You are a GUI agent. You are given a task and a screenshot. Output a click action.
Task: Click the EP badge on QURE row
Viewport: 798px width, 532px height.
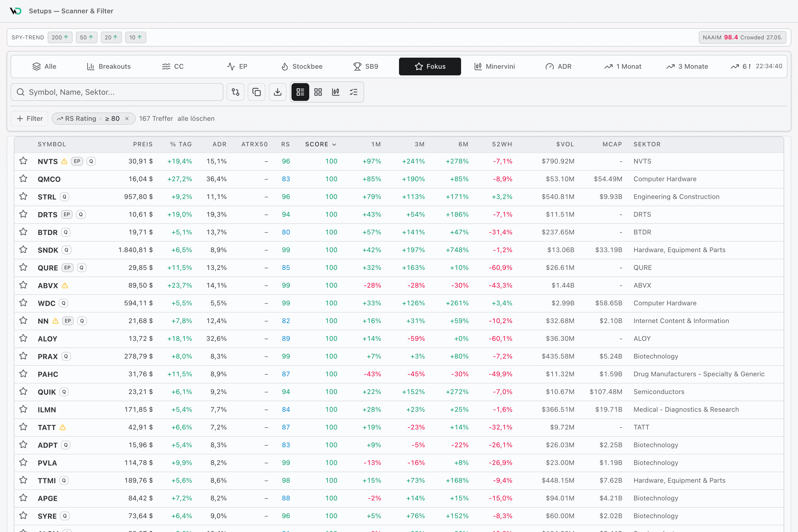pos(68,268)
